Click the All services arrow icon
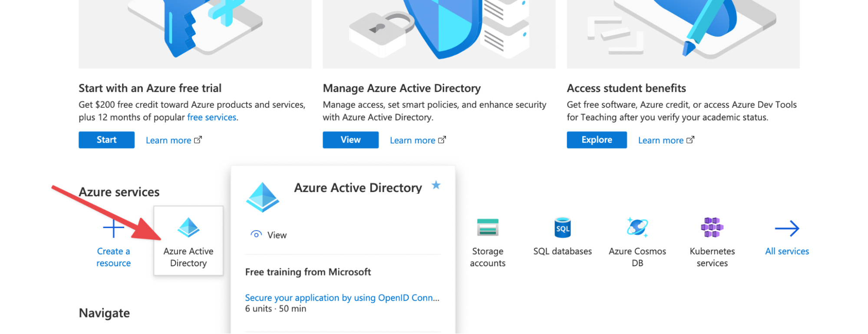This screenshot has height=334, width=868. (x=787, y=228)
